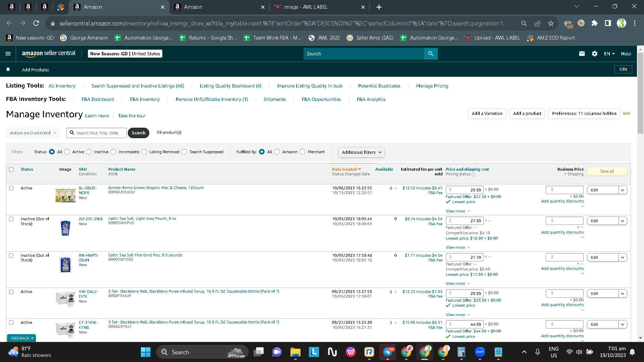Go to Shipments in FBA Inventory Tools
644x362 pixels.
click(x=275, y=99)
